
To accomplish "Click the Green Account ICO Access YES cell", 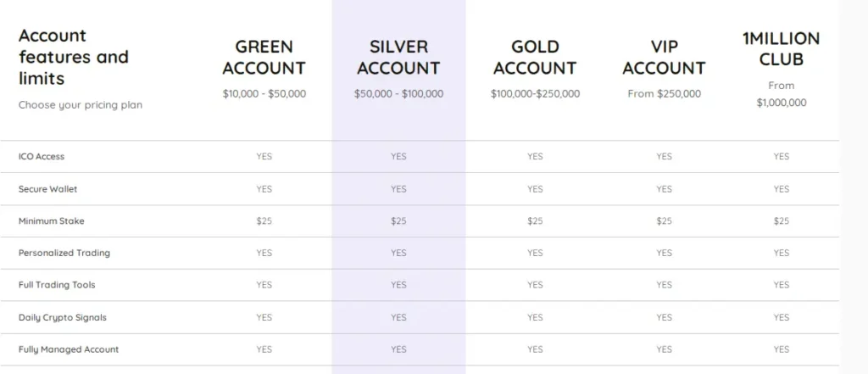I will (264, 157).
